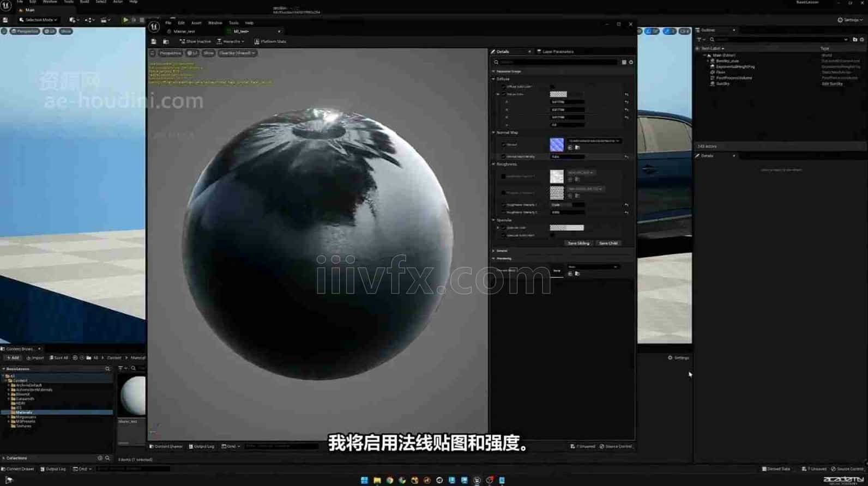Collapse the Diffuse parameter group
This screenshot has height=486, width=868.
pyautogui.click(x=494, y=79)
